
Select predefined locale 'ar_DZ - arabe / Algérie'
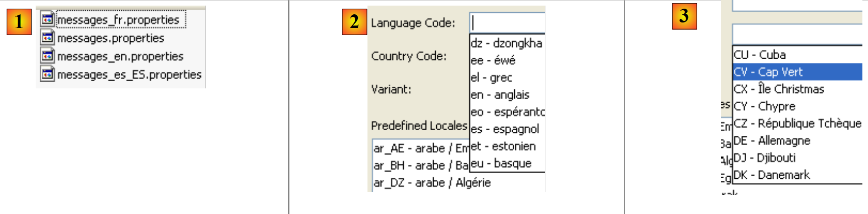coord(432,183)
